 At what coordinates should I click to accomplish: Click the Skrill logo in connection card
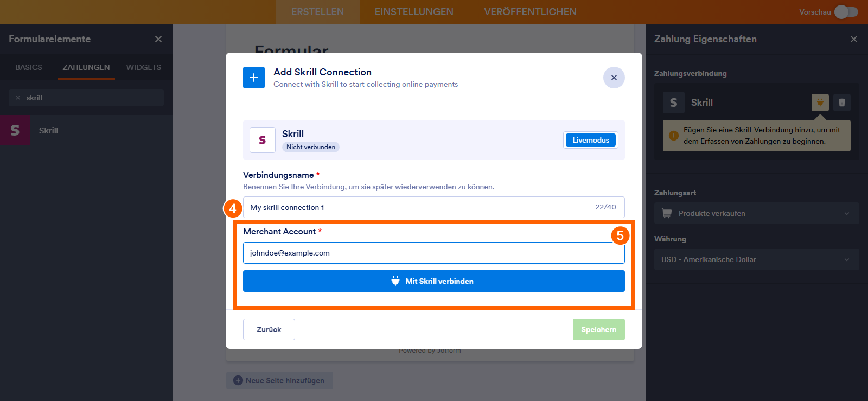[x=263, y=140]
